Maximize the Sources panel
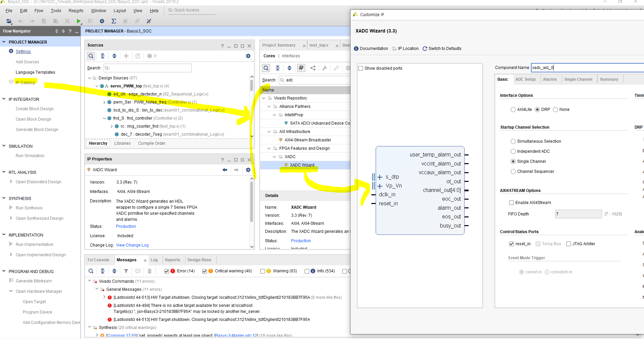This screenshot has height=339, width=644. pos(236,46)
